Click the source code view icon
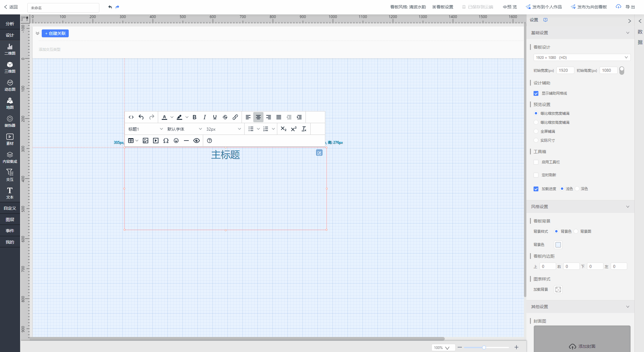Image resolution: width=644 pixels, height=352 pixels. point(131,117)
